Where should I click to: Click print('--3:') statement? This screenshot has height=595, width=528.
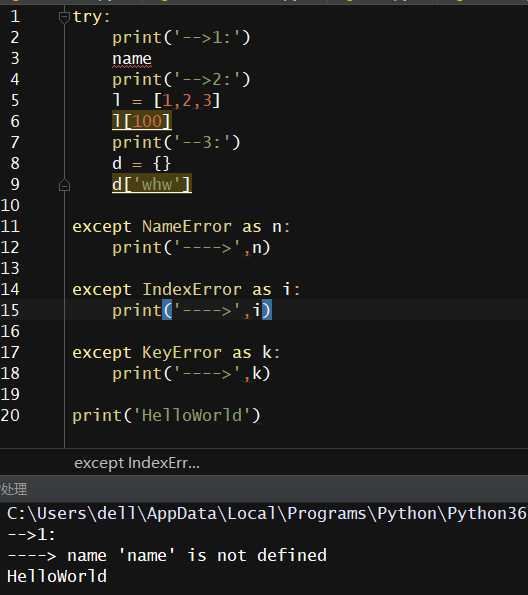point(176,143)
